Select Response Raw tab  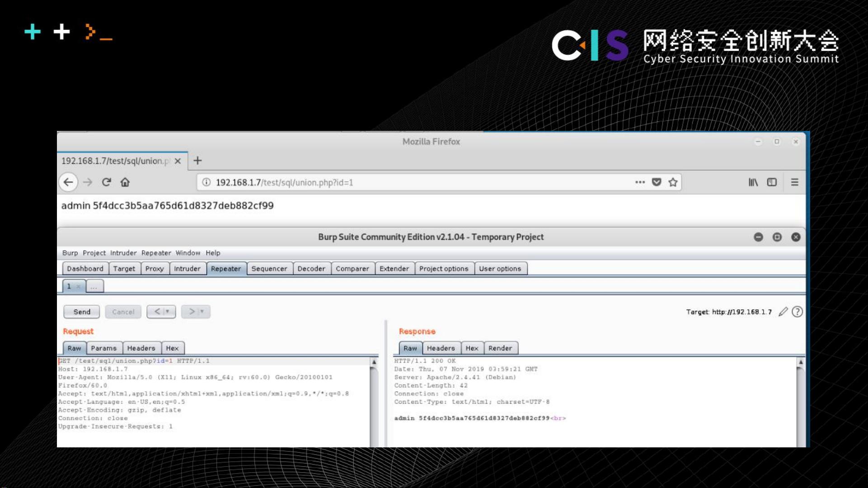click(410, 348)
